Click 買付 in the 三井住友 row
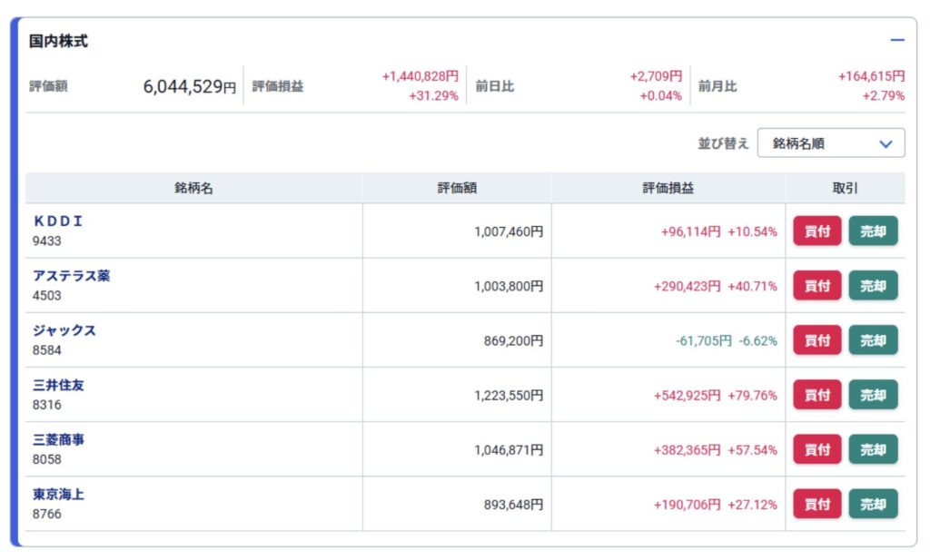Screen dimensions: 930x560 pyautogui.click(x=816, y=395)
